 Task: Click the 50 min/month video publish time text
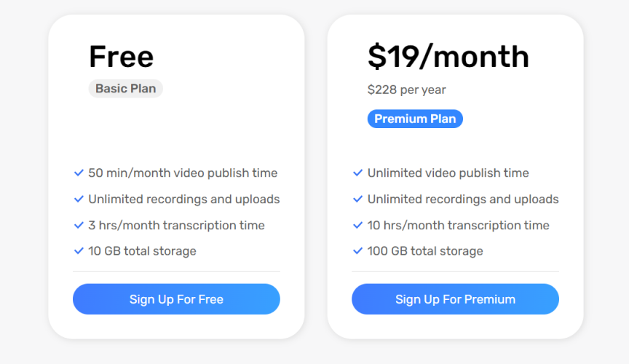(x=183, y=173)
